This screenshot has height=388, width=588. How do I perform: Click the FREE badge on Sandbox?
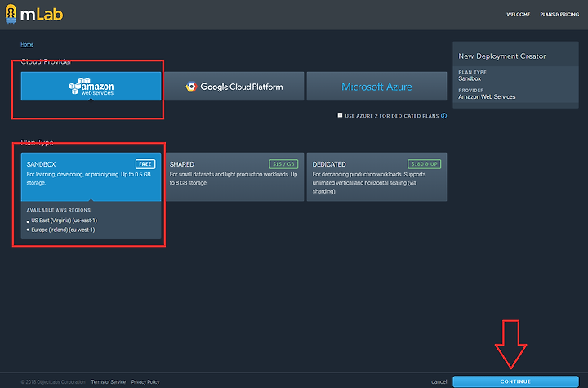[145, 164]
